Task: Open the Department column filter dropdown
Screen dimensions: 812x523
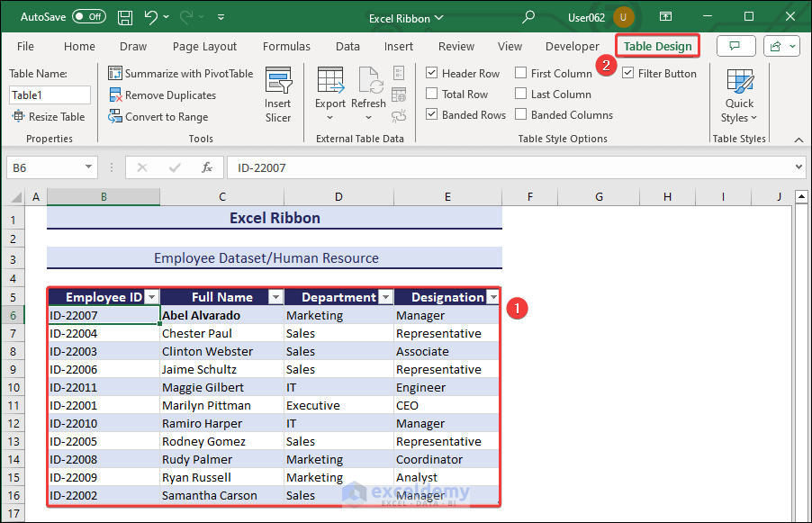Action: [385, 297]
